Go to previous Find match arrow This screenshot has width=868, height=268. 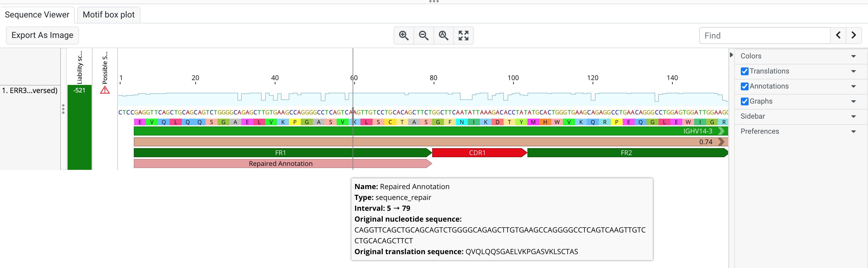click(x=838, y=35)
